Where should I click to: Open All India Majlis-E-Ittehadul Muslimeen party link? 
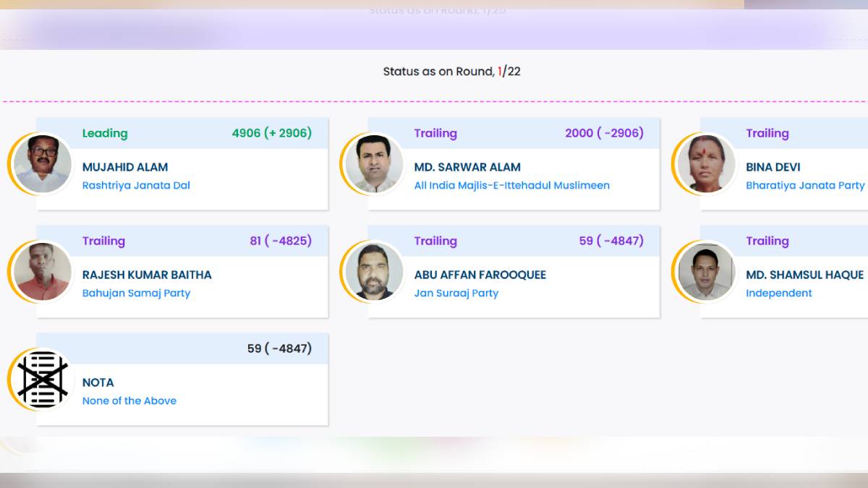click(x=511, y=186)
